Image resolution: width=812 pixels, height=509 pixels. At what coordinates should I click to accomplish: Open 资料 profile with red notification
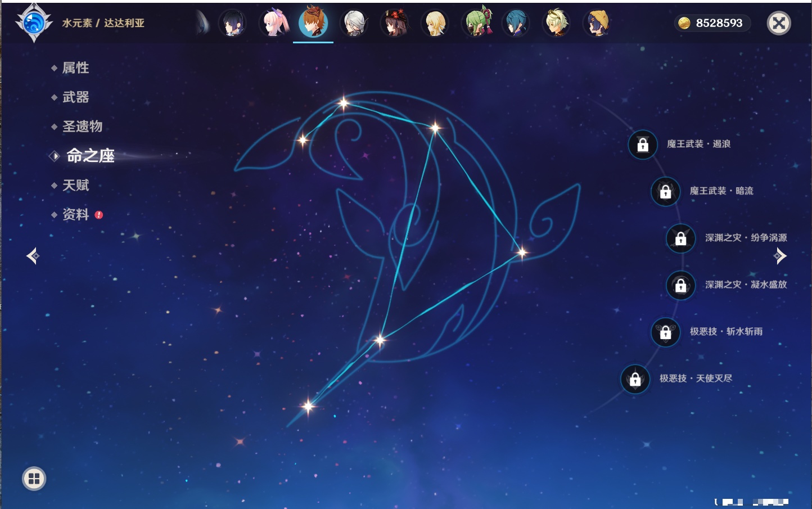tap(75, 214)
